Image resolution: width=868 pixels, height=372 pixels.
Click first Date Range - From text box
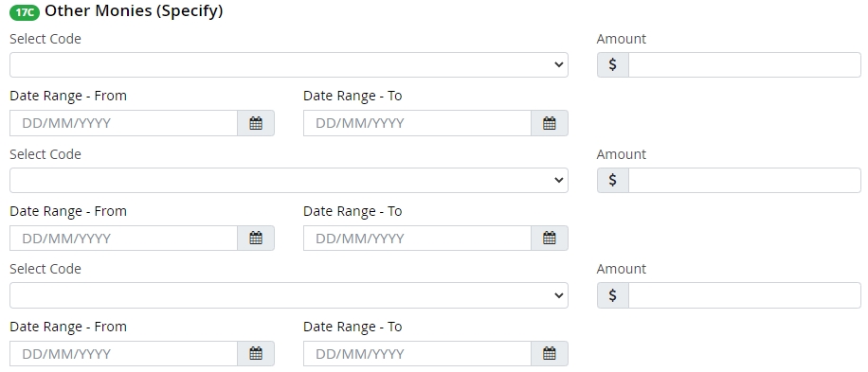[x=123, y=123]
